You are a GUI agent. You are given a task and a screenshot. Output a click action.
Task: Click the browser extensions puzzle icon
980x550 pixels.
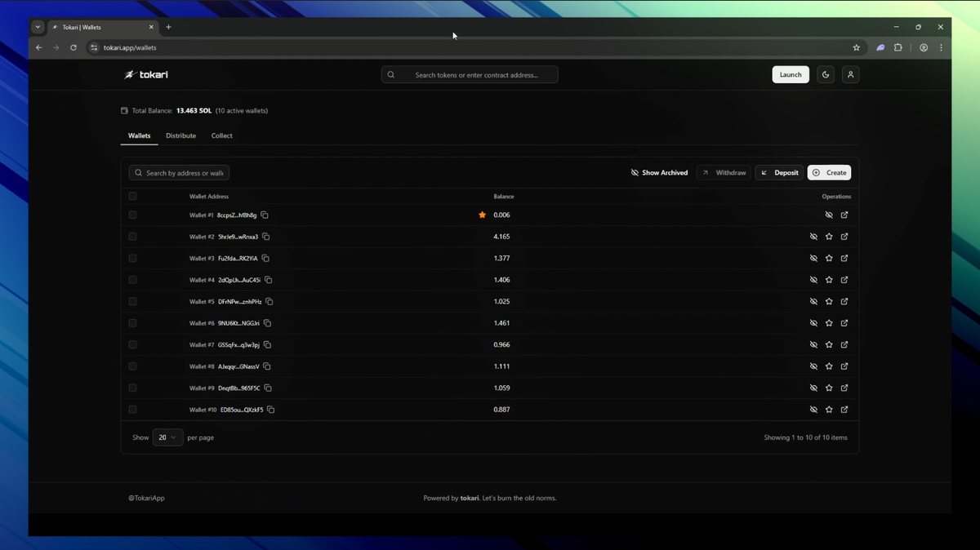click(898, 47)
